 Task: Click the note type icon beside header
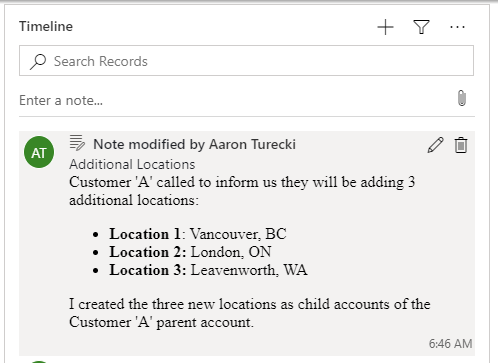(x=77, y=143)
